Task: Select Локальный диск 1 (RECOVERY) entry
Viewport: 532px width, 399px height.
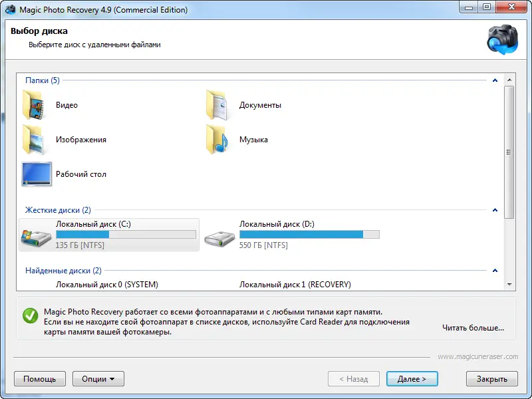Action: tap(295, 285)
